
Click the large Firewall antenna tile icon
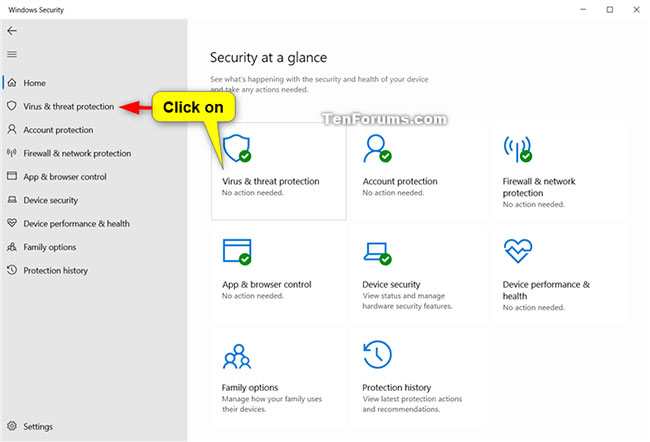518,148
